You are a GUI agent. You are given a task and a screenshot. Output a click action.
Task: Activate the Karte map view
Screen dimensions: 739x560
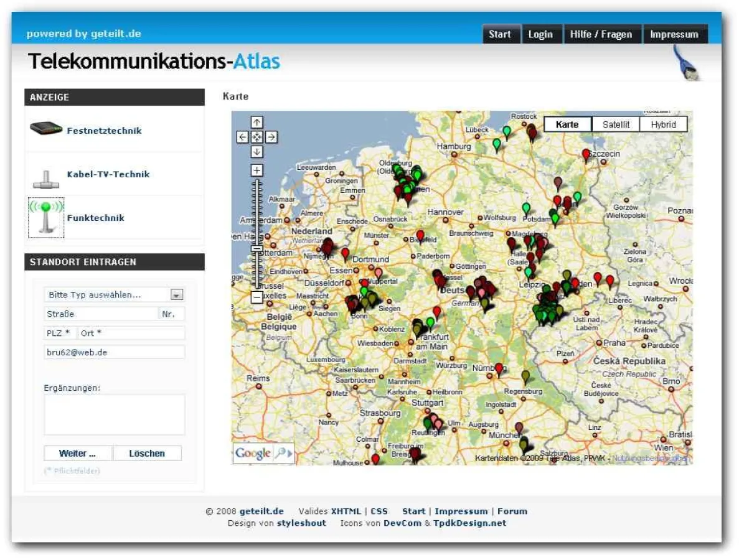[x=566, y=124]
